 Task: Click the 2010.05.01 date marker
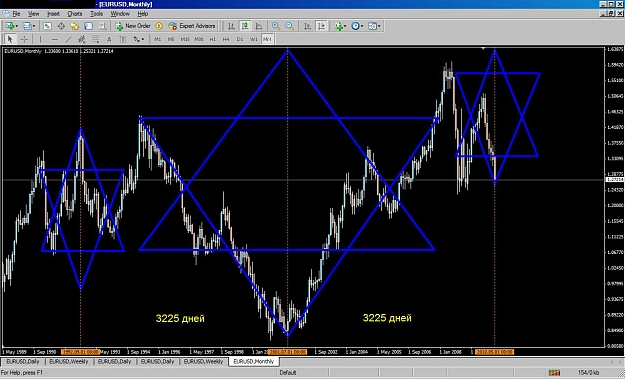494,352
